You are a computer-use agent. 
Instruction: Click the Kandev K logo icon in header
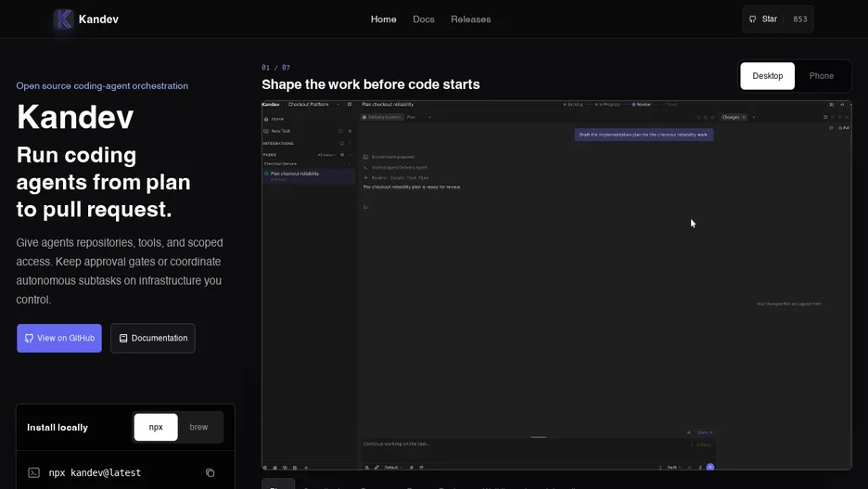point(64,19)
